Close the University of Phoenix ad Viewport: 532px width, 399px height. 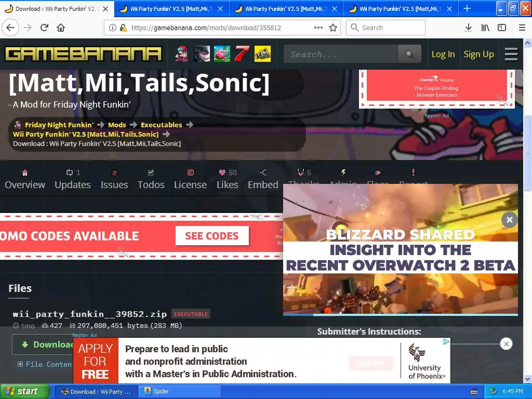coord(506,344)
